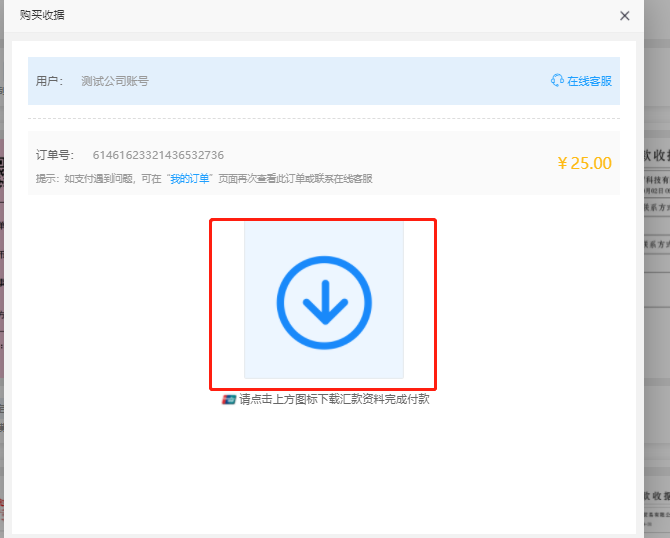Click the blank white area below the instruction text
The image size is (670, 538).
[x=324, y=470]
